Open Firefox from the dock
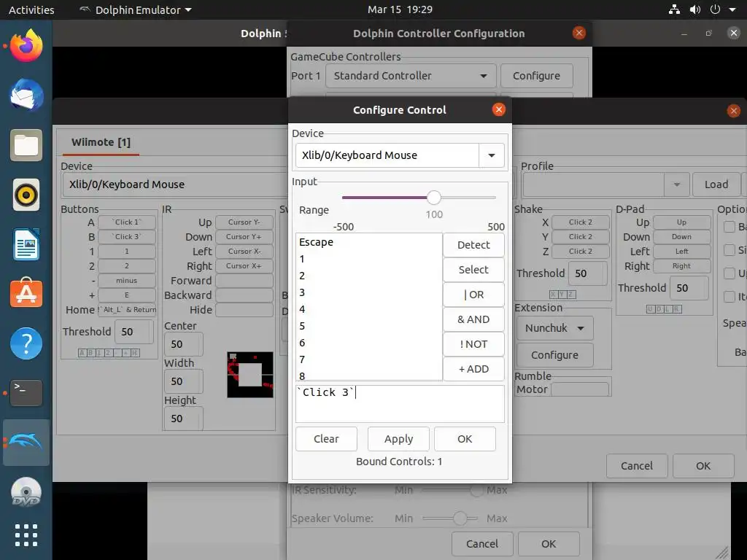This screenshot has height=560, width=747. point(26,46)
